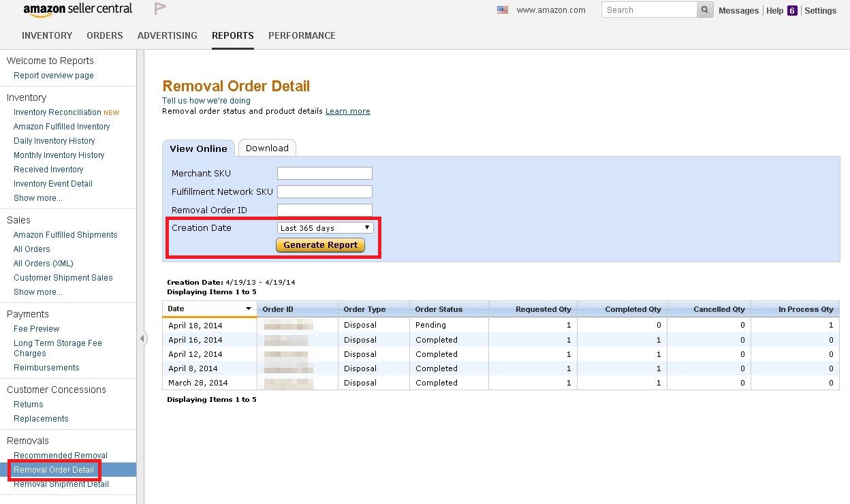850x504 pixels.
Task: Focus the Merchant SKU field
Action: (325, 173)
